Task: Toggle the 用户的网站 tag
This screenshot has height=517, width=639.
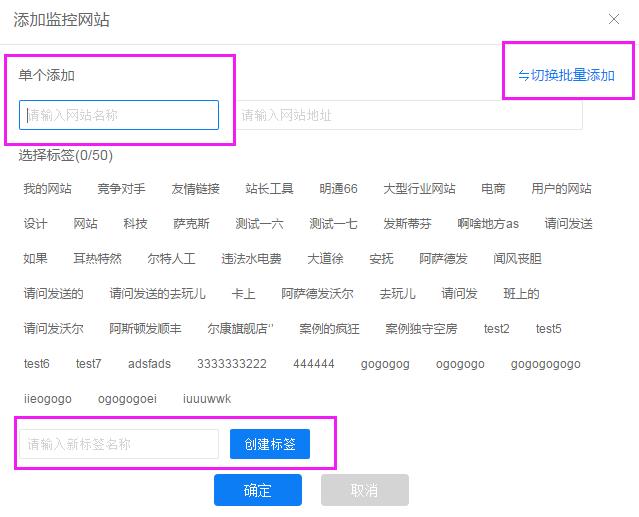Action: coord(561,189)
